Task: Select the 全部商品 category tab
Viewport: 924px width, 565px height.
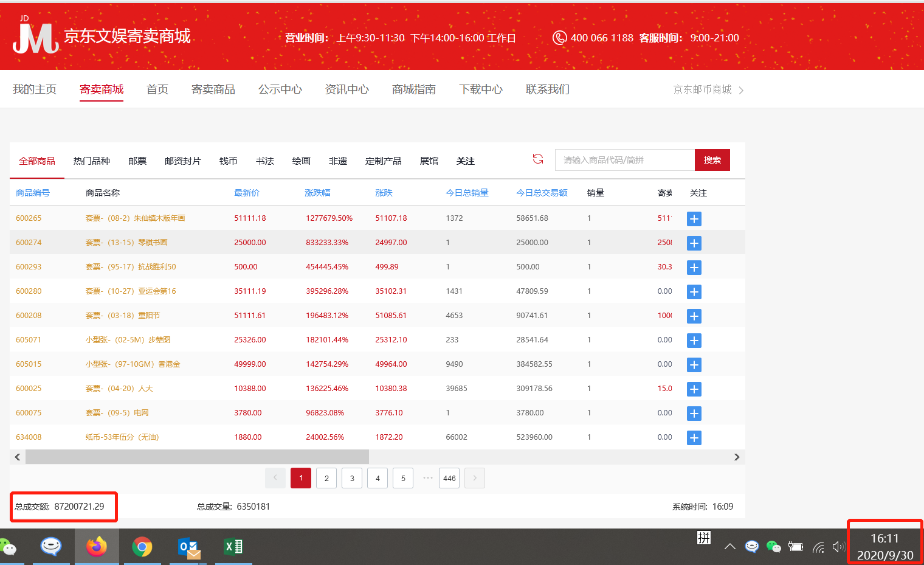Action: (37, 161)
